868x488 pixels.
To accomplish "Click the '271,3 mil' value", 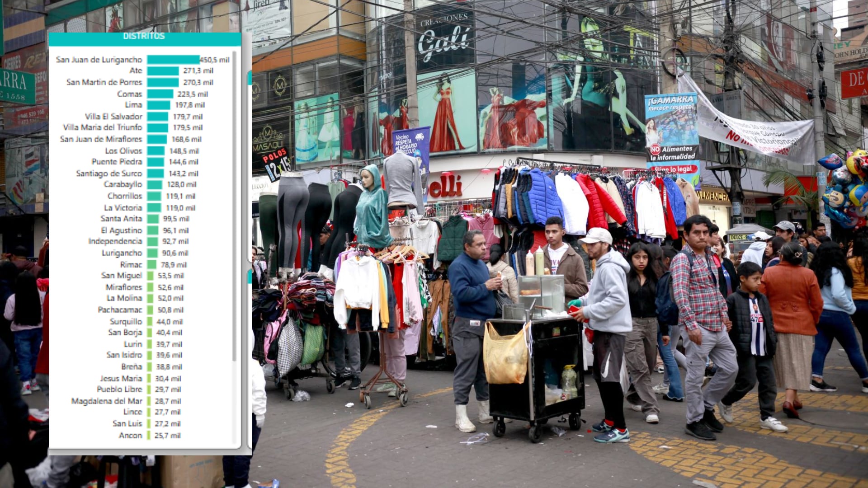I will click(198, 71).
